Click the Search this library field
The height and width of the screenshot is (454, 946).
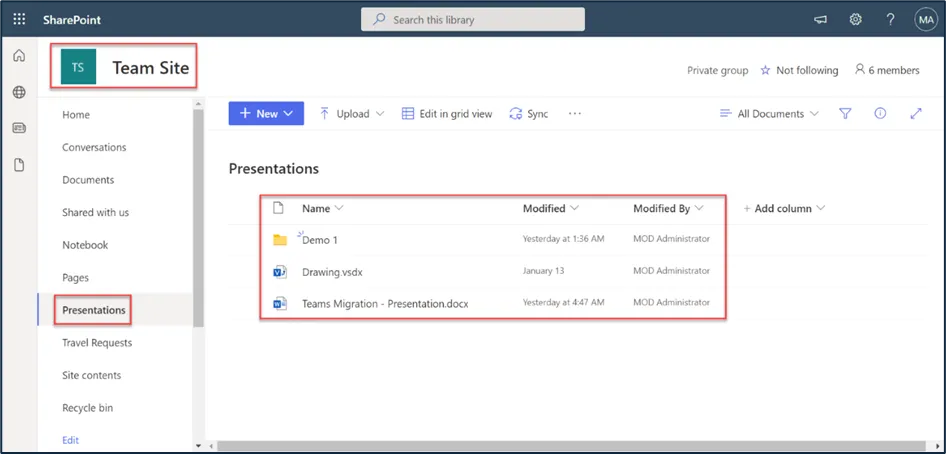[473, 19]
